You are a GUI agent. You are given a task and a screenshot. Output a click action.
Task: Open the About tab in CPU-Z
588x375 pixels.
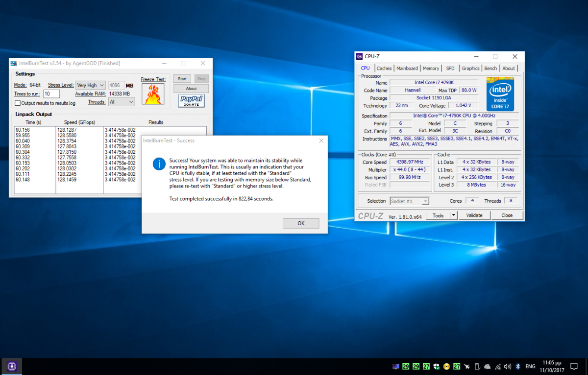pos(509,69)
